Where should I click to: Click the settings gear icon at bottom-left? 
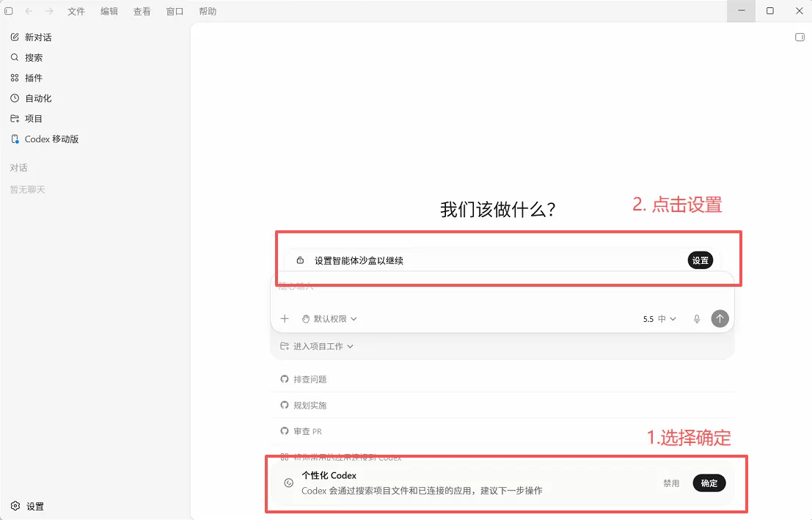click(x=15, y=506)
